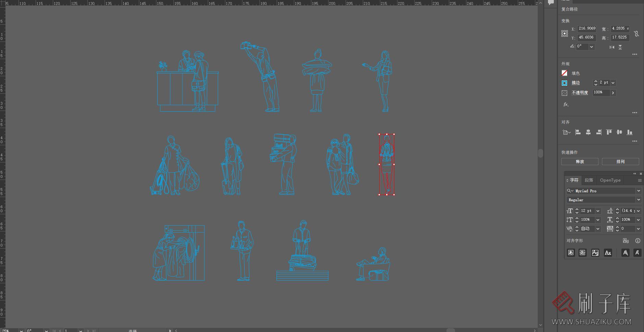
Task: Switch to the OpenType tab
Action: point(610,180)
